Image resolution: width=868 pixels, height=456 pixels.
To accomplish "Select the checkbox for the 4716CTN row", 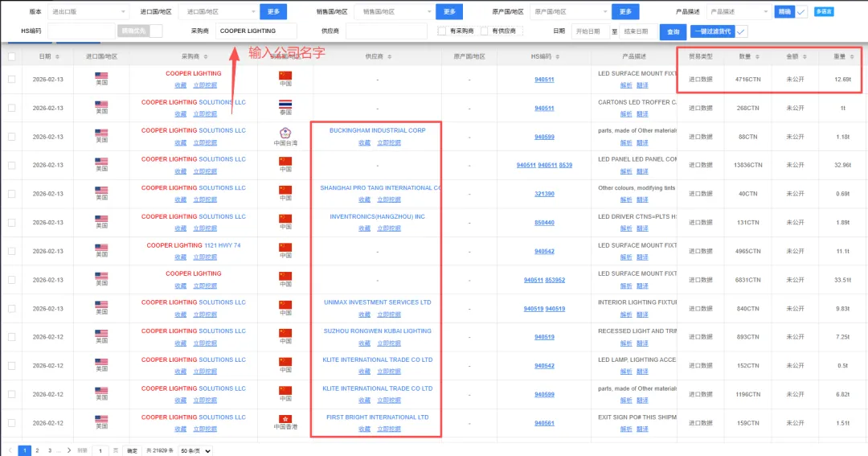I will tap(11, 80).
